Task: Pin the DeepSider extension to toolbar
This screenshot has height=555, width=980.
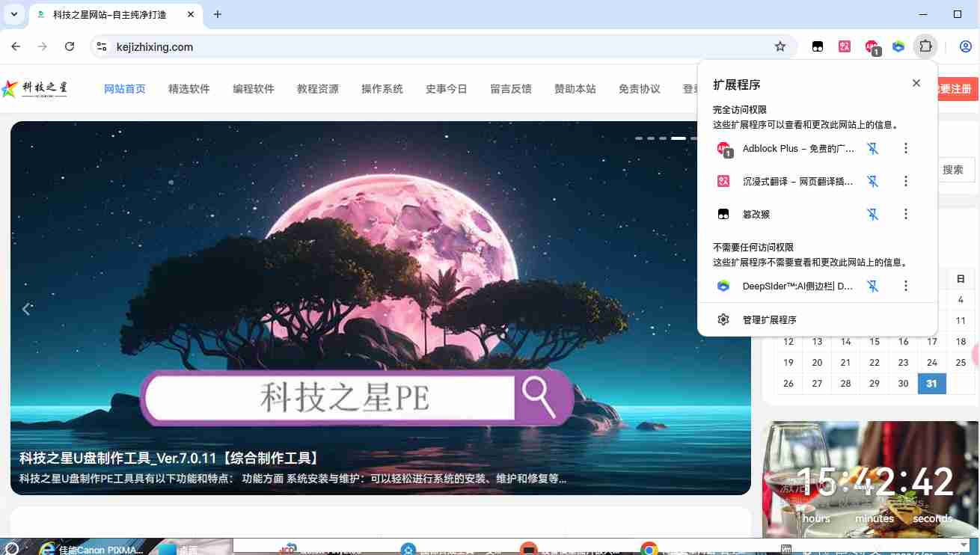Action: [x=872, y=286]
